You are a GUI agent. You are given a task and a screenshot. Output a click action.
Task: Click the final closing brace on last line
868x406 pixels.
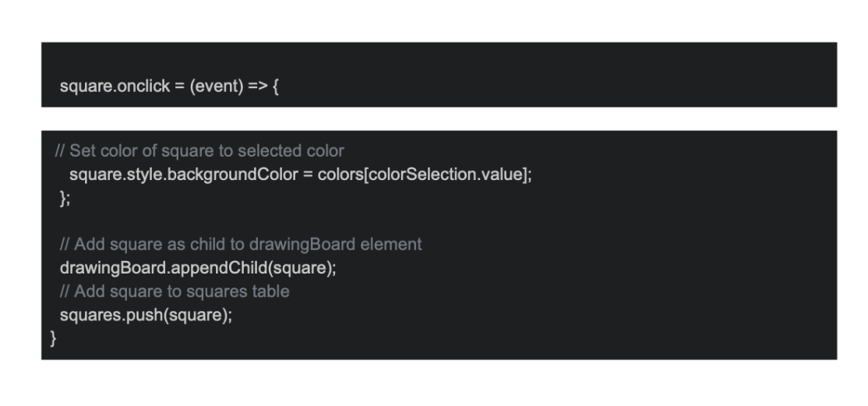[54, 339]
